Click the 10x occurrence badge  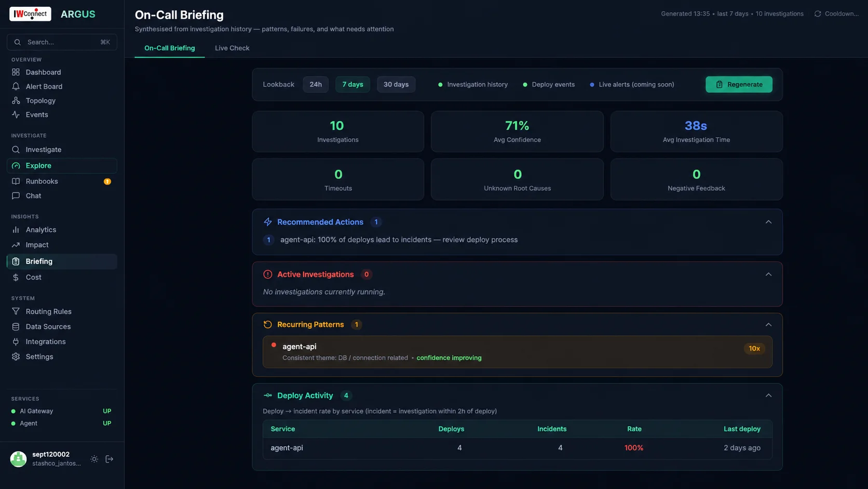pos(754,349)
